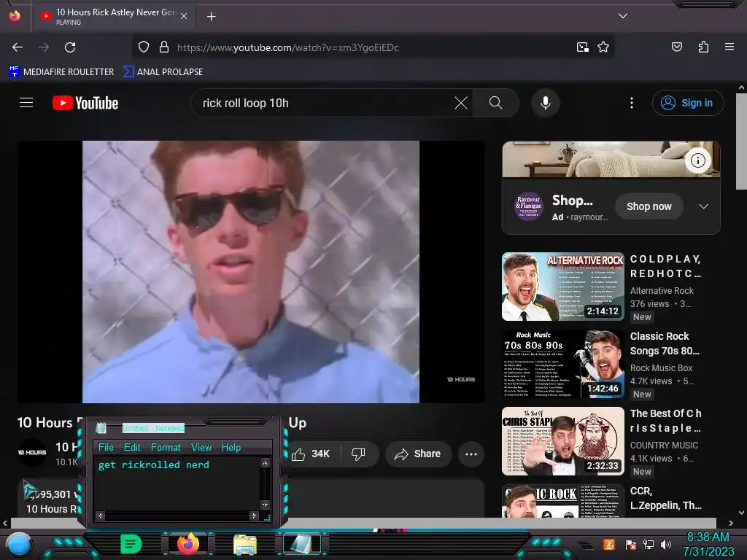The image size is (747, 560).
Task: Dislike the video with thumbs down
Action: pyautogui.click(x=358, y=454)
